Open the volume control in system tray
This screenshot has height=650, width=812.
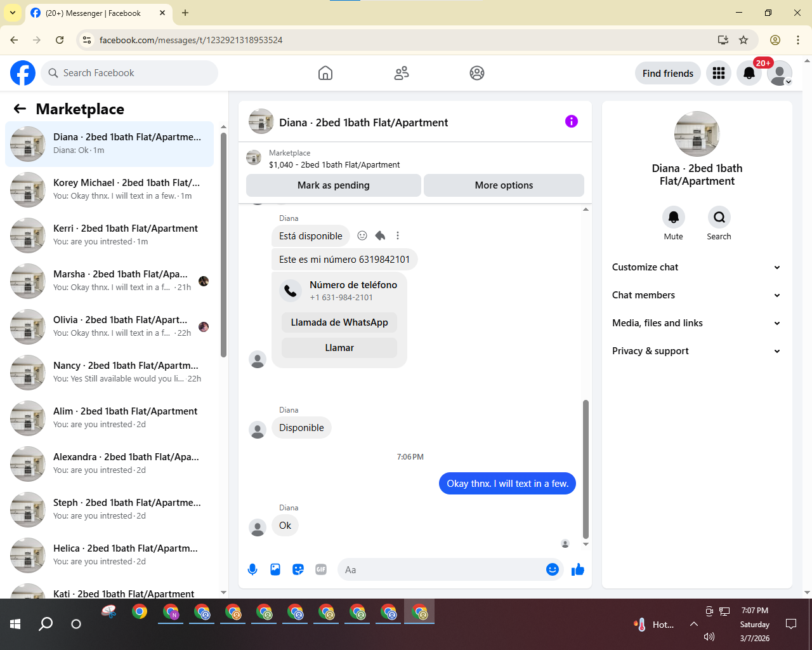709,637
